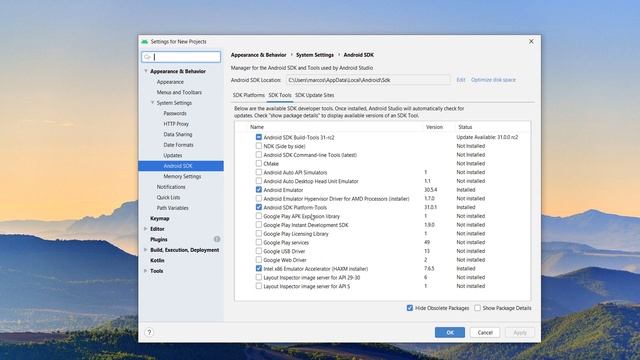Check Layout Inspector image server for API 29-30

tap(259, 277)
